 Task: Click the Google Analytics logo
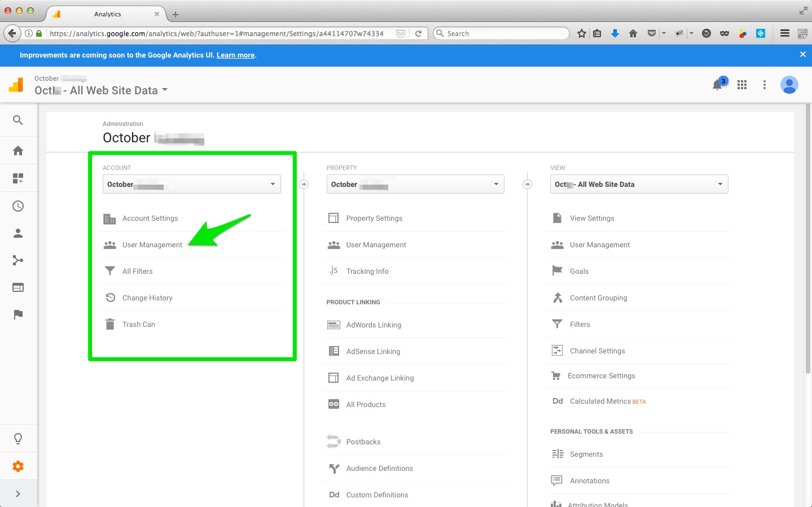click(x=16, y=85)
